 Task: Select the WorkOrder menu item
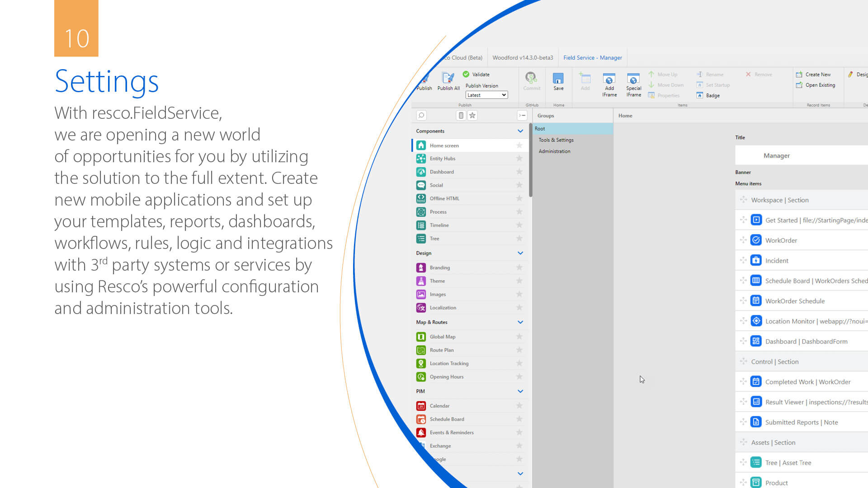[802, 240]
